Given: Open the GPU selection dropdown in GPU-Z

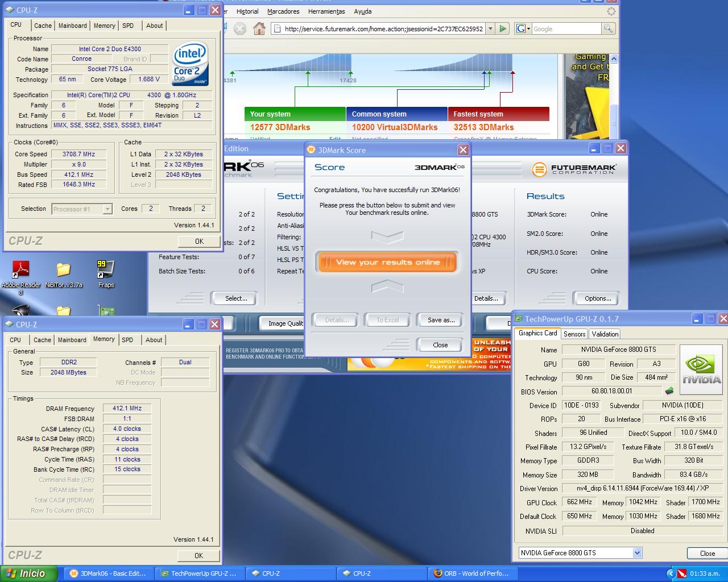Looking at the screenshot, I should point(637,553).
